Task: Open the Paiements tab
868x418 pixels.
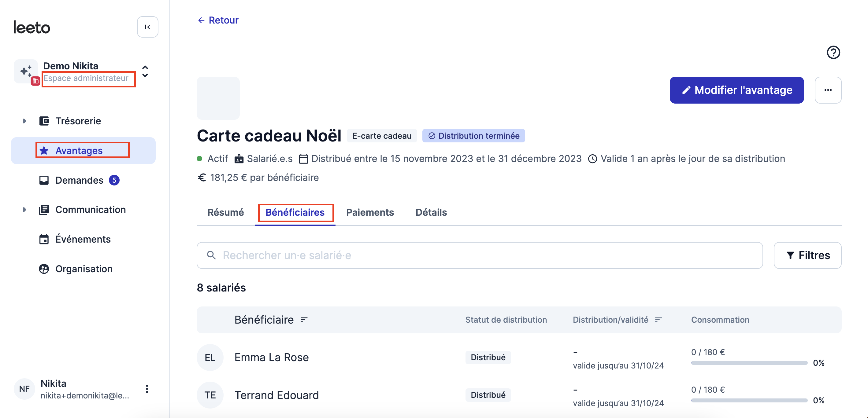Action: pyautogui.click(x=370, y=212)
